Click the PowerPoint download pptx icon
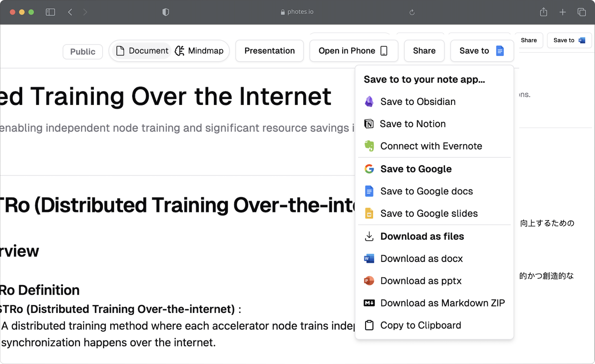Viewport: 595px width, 364px height. 368,281
